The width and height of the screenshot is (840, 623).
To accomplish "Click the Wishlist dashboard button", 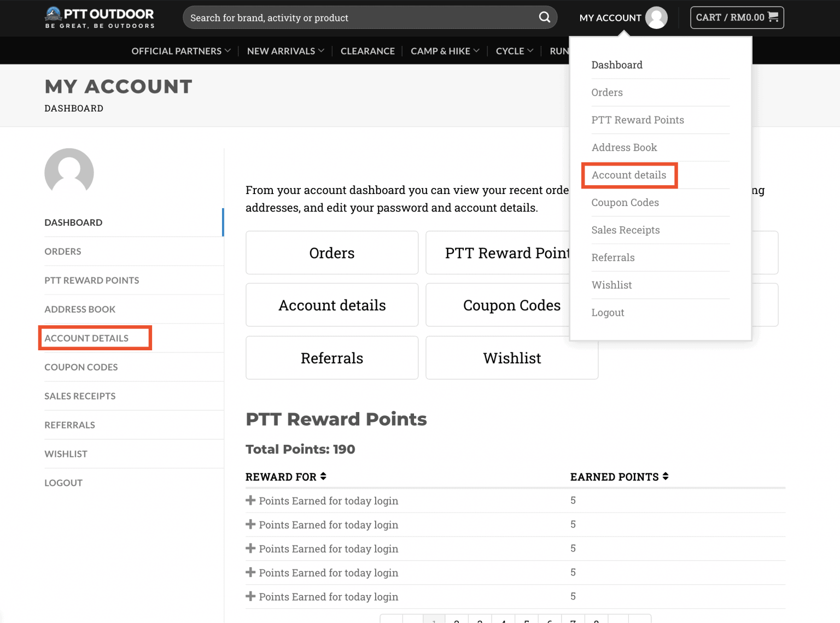I will (511, 358).
